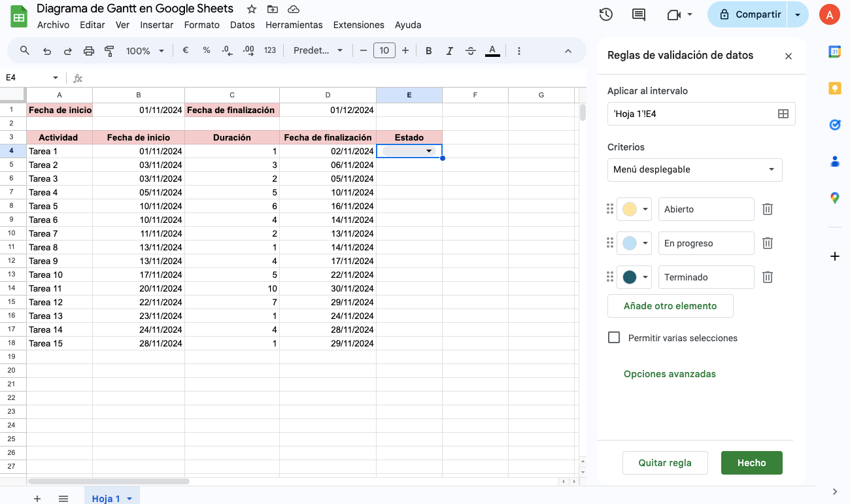Open text color picker

tap(493, 50)
